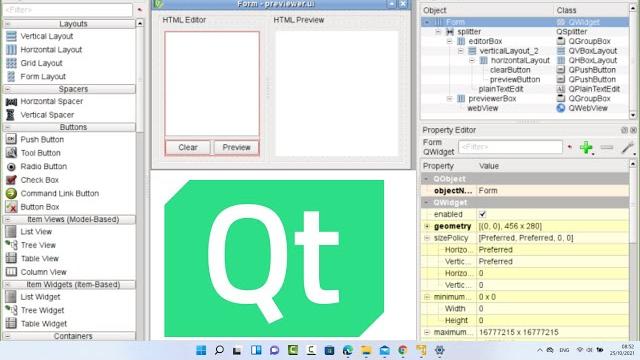Expand the geometry property

[427, 226]
